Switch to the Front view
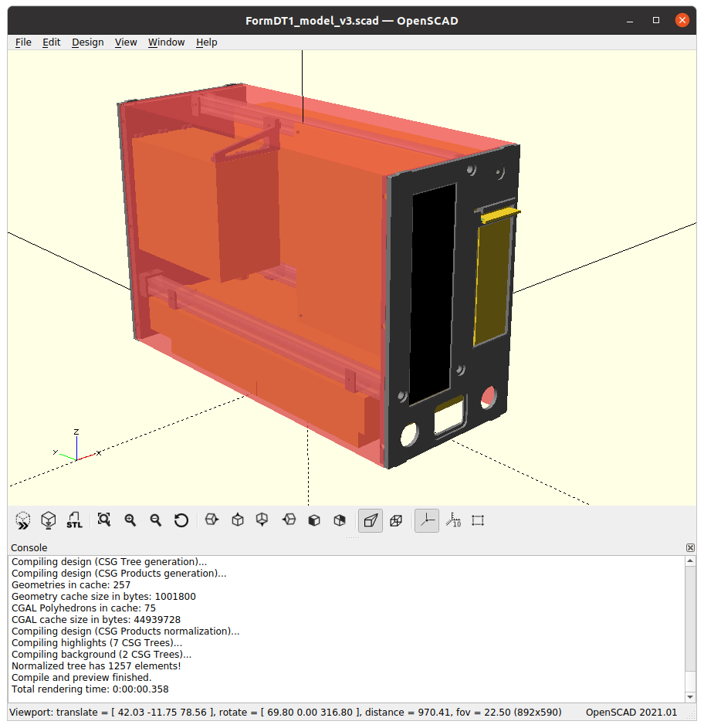This screenshot has height=728, width=704. click(314, 520)
